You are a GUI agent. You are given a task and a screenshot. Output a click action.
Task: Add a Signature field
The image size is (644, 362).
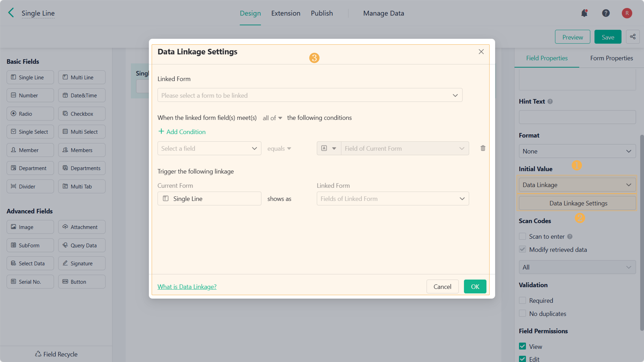pyautogui.click(x=82, y=263)
